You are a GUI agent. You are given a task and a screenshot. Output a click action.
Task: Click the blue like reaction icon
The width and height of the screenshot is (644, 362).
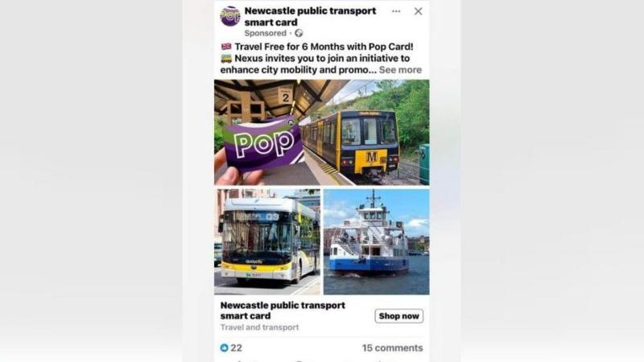pos(225,348)
